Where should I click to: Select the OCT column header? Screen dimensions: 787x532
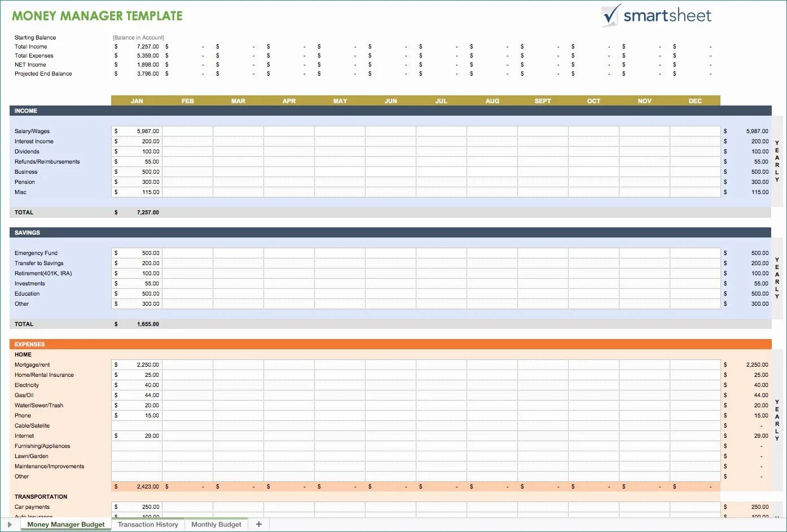tap(593, 101)
